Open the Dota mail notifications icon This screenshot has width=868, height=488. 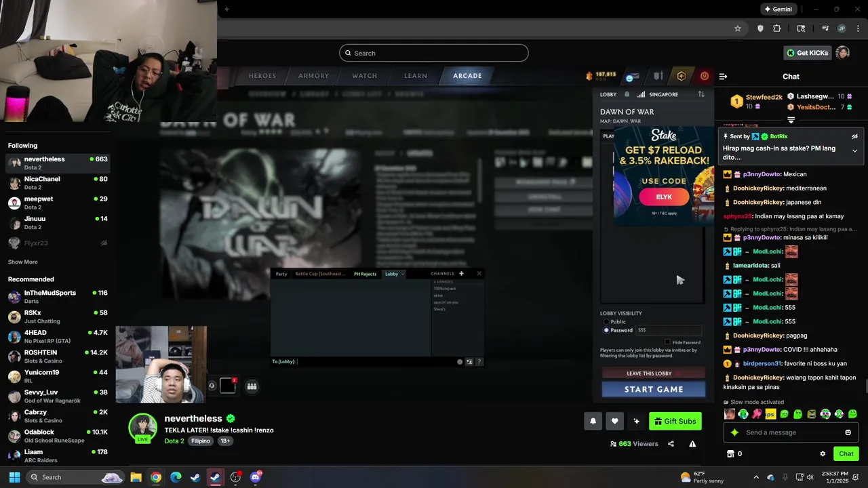632,77
